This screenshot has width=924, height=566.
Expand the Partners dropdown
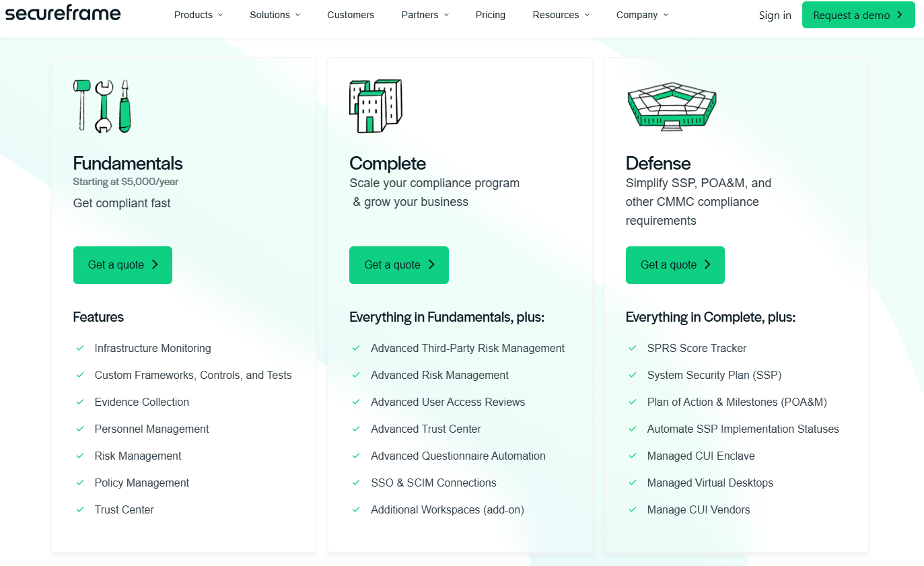tap(425, 15)
